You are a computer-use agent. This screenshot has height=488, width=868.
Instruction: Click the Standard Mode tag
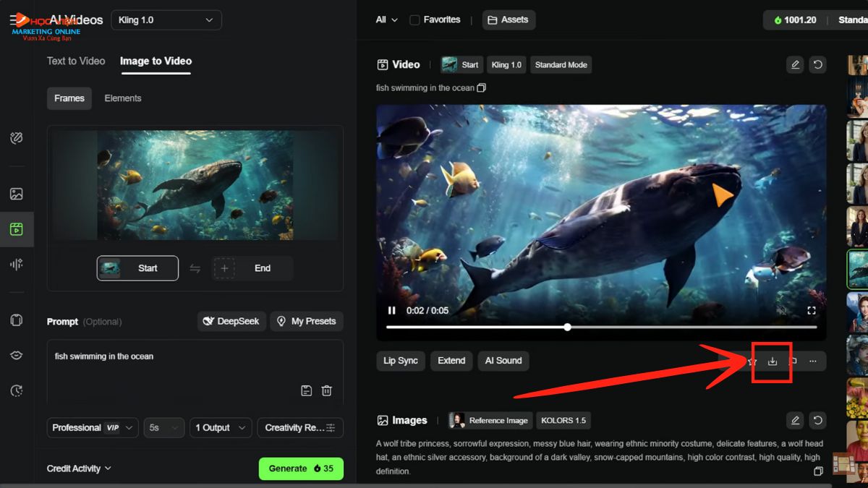click(x=561, y=64)
